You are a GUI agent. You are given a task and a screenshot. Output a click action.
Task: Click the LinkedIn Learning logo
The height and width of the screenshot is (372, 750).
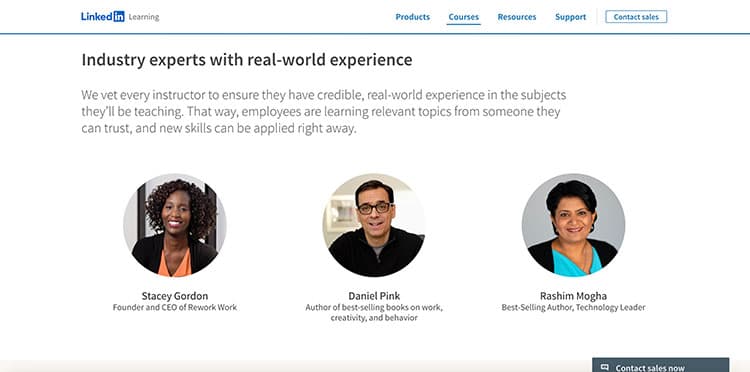pos(120,17)
